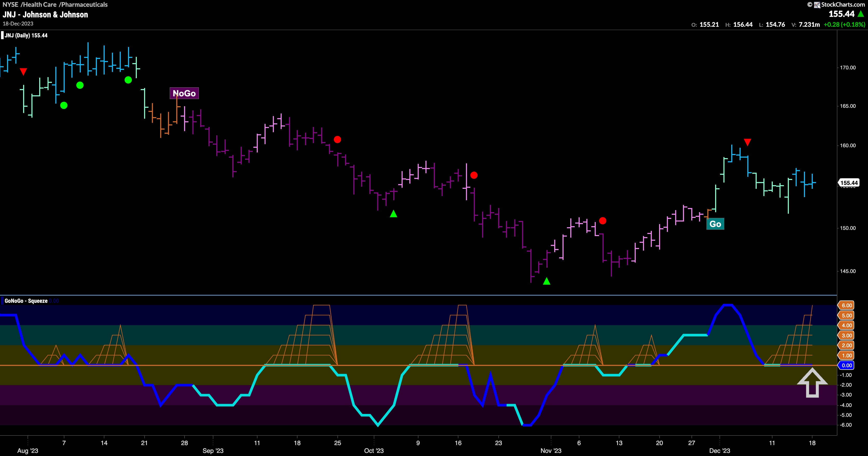The height and width of the screenshot is (456, 868).
Task: Click the green circle marker near 18 August
Action: 128,80
